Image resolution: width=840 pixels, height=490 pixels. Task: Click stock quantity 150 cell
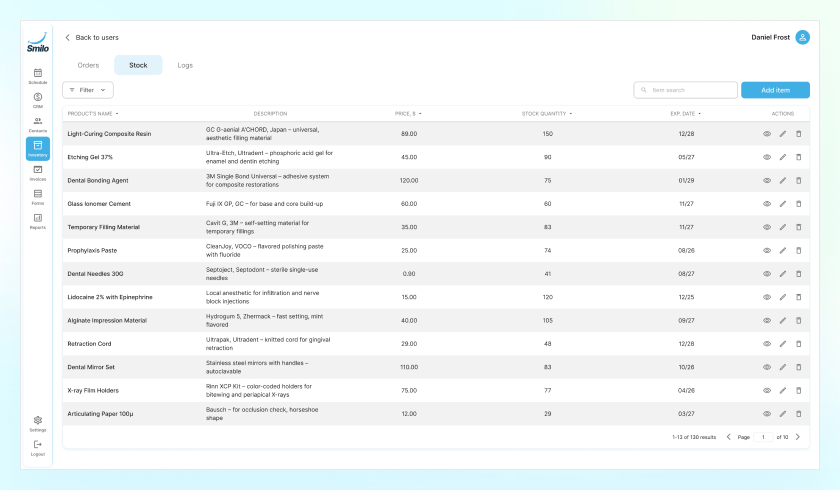pos(547,134)
